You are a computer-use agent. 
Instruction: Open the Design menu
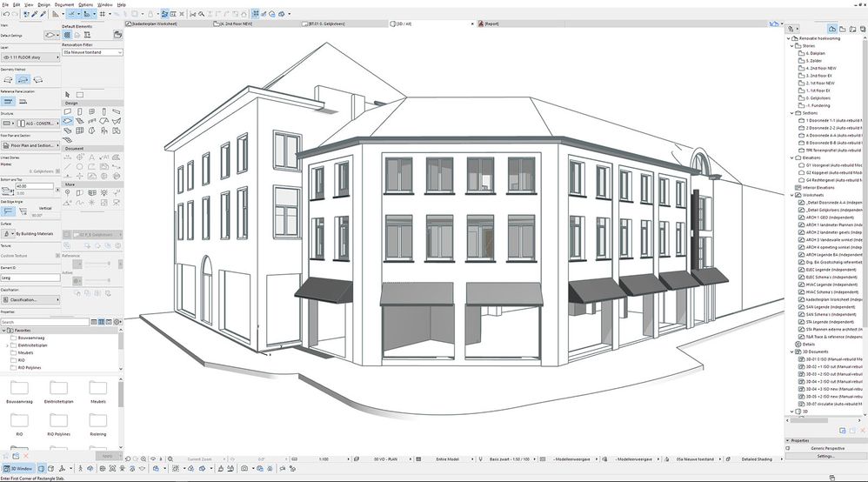click(x=43, y=4)
